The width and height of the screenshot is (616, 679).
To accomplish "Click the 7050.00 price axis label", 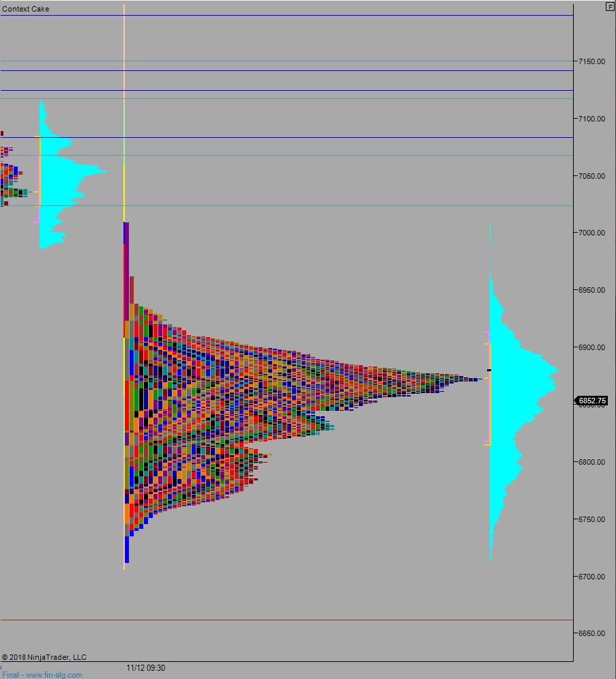I will click(591, 176).
